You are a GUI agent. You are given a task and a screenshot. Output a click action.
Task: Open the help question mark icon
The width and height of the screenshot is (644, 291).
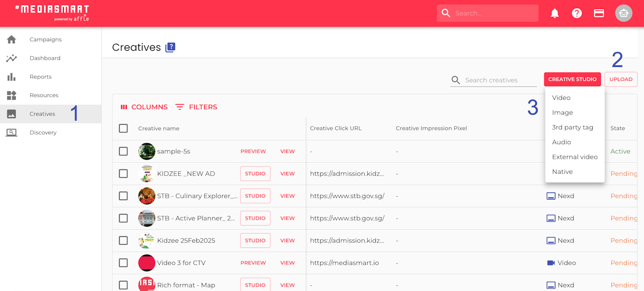coord(577,13)
